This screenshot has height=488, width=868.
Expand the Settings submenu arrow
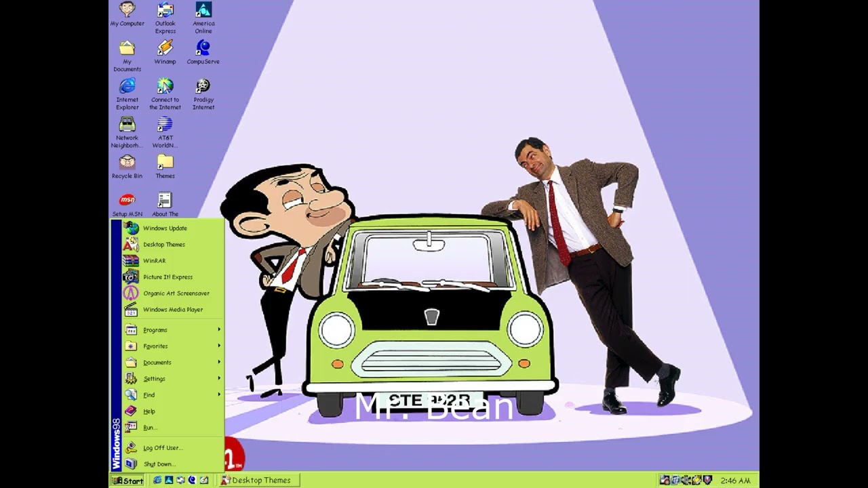[219, 378]
